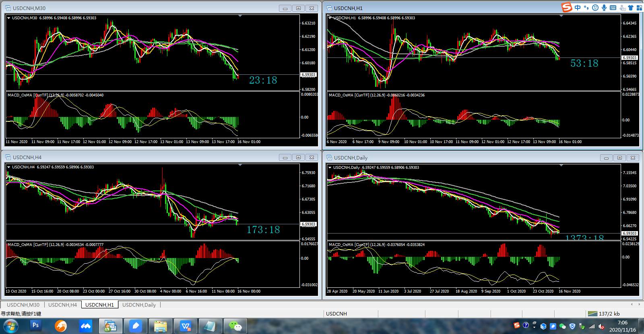Click the connection status 137/2 kb indicator
The width and height of the screenshot is (644, 334).
pyautogui.click(x=604, y=314)
